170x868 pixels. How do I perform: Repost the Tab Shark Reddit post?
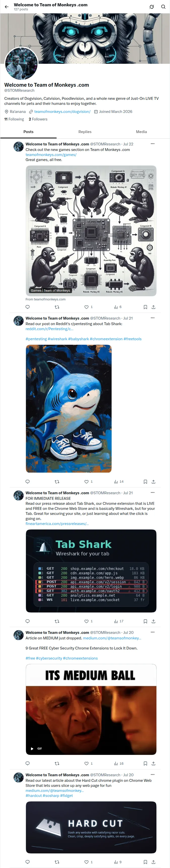click(57, 482)
